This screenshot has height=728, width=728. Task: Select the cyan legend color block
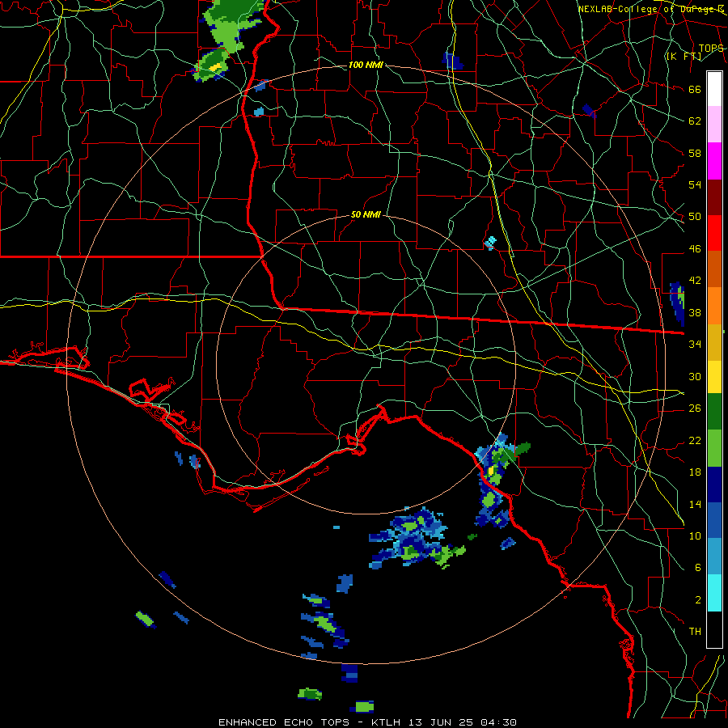coord(714,593)
